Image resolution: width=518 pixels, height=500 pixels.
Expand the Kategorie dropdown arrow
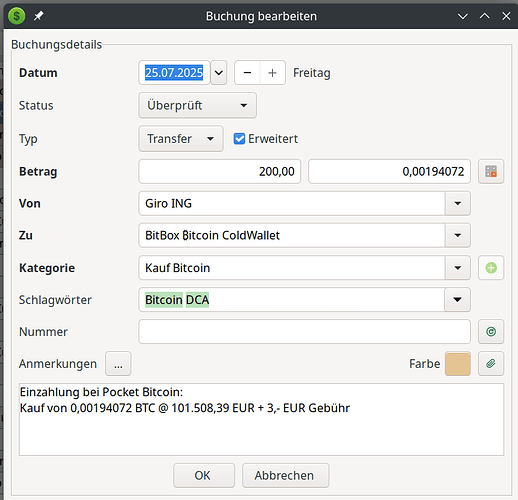pos(458,268)
